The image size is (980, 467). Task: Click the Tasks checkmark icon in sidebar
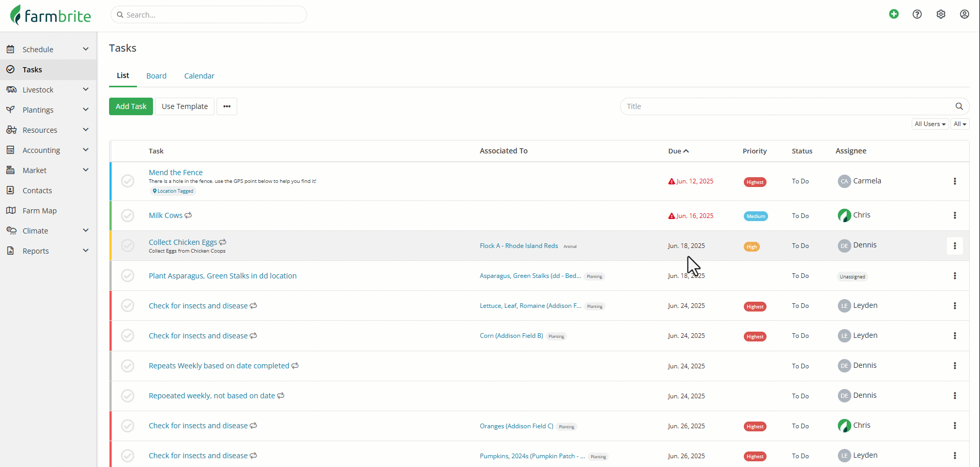pyautogui.click(x=10, y=70)
